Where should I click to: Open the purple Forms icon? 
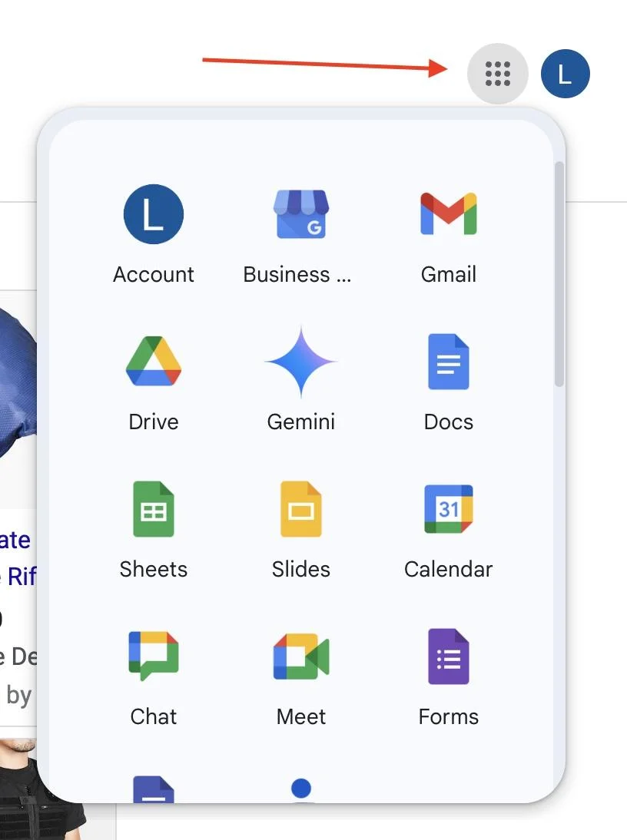coord(449,656)
